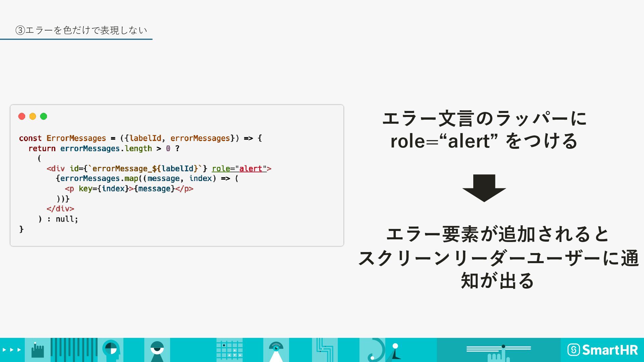Click the vertical barcode stripes graphic

pos(74,350)
